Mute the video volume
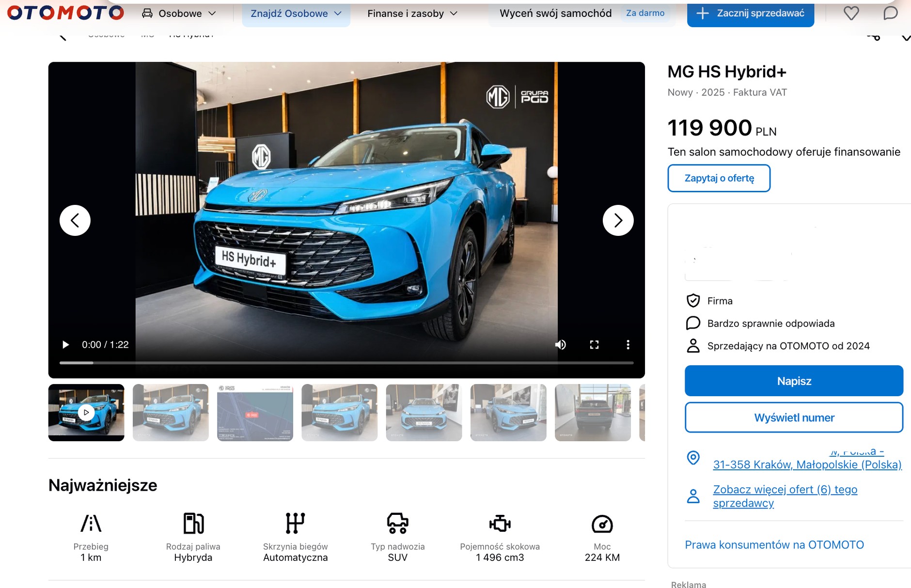 point(561,344)
